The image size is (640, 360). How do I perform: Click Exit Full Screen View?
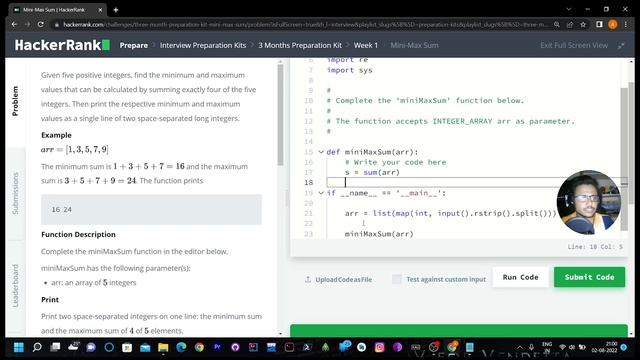point(574,45)
